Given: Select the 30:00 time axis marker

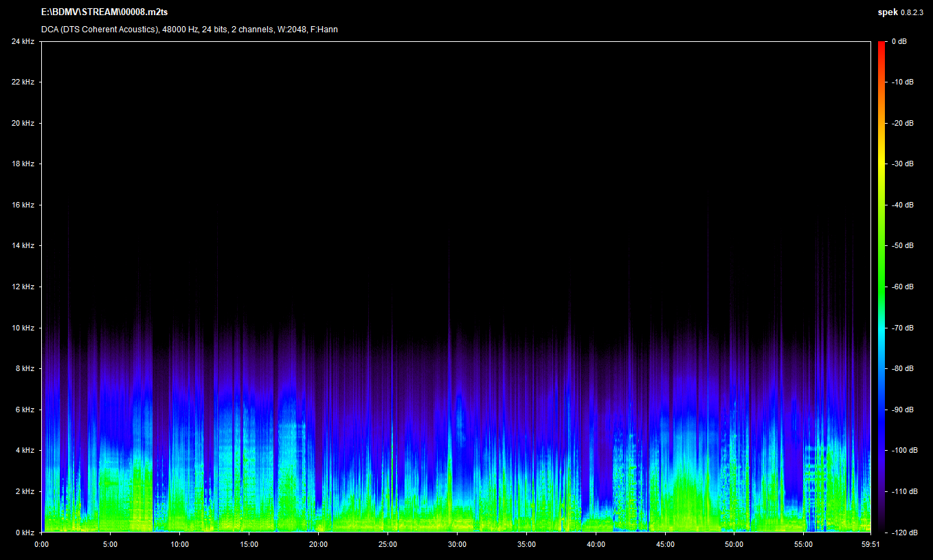Looking at the screenshot, I should coord(457,544).
